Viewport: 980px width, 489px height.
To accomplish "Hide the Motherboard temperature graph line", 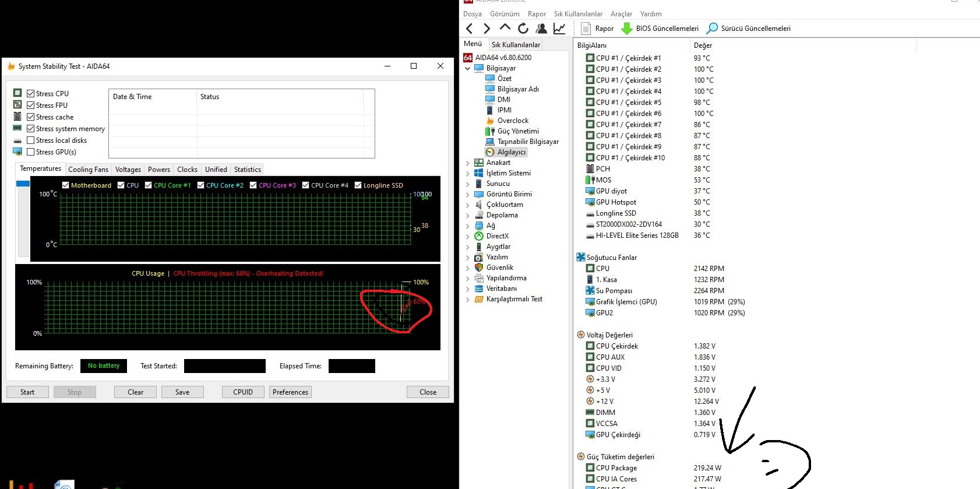I will click(x=66, y=185).
